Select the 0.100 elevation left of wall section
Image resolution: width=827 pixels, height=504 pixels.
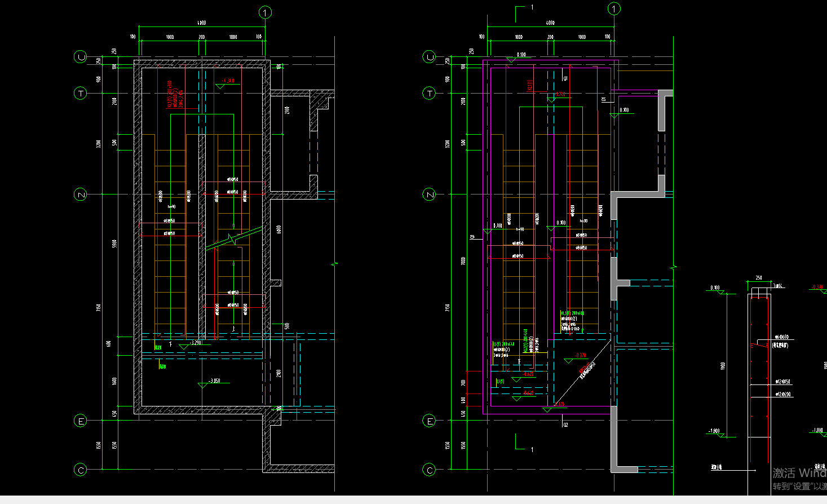tap(715, 288)
